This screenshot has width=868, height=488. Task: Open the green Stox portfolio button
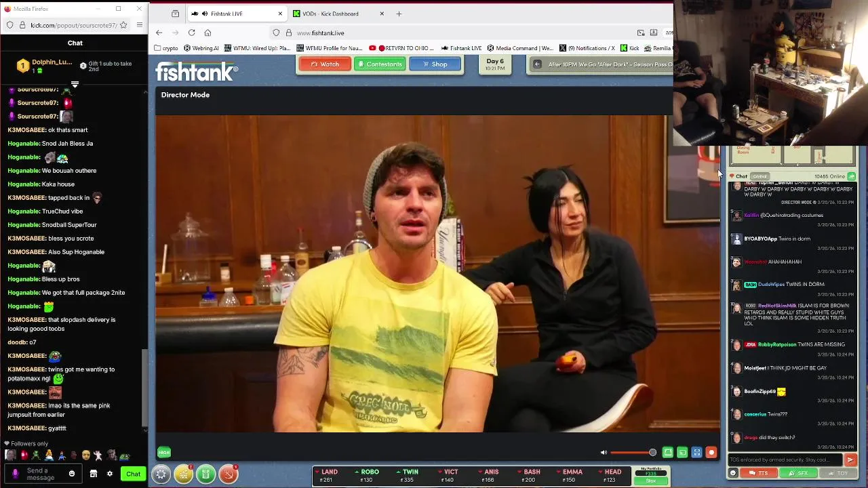pos(651,481)
